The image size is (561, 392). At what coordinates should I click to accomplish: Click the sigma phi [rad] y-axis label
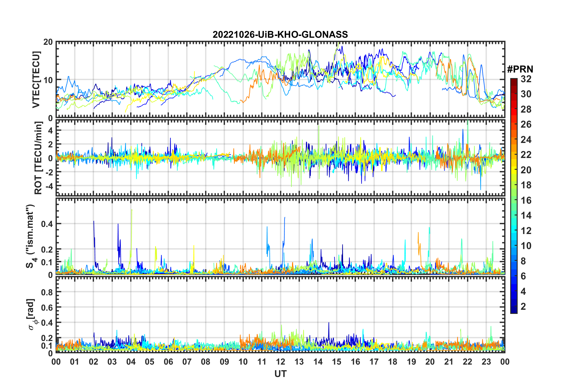coord(32,314)
